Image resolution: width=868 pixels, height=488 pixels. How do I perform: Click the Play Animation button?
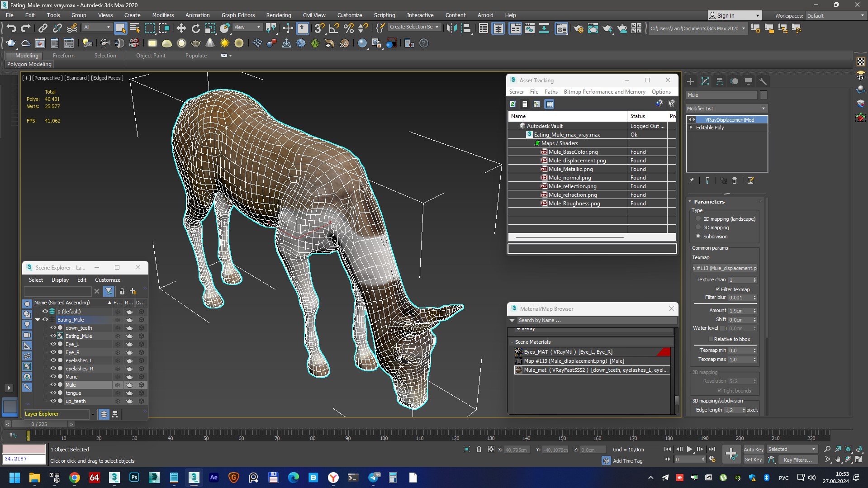689,449
